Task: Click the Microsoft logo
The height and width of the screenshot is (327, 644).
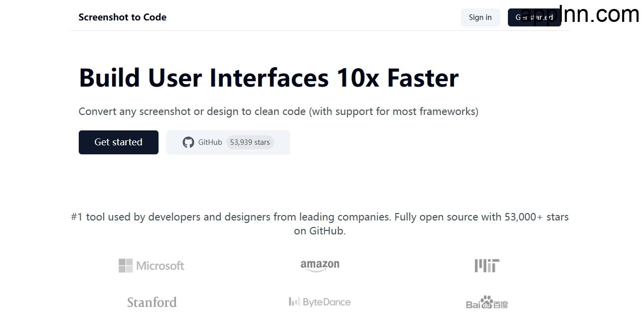Action: (x=152, y=266)
